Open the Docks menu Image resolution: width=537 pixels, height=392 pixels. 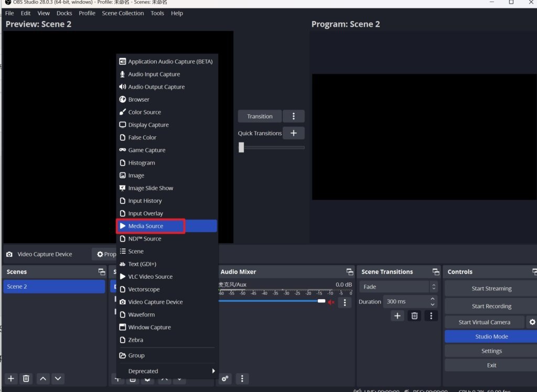pyautogui.click(x=64, y=13)
